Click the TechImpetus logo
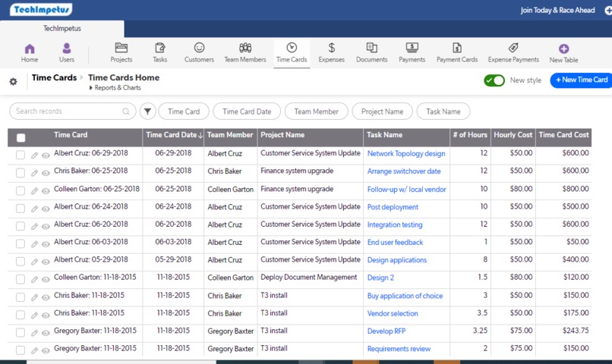Viewport: 612px width, 364px height. (x=41, y=9)
